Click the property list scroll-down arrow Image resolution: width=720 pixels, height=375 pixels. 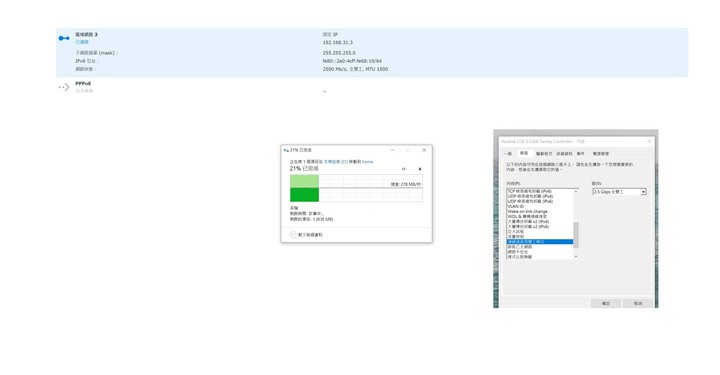576,257
